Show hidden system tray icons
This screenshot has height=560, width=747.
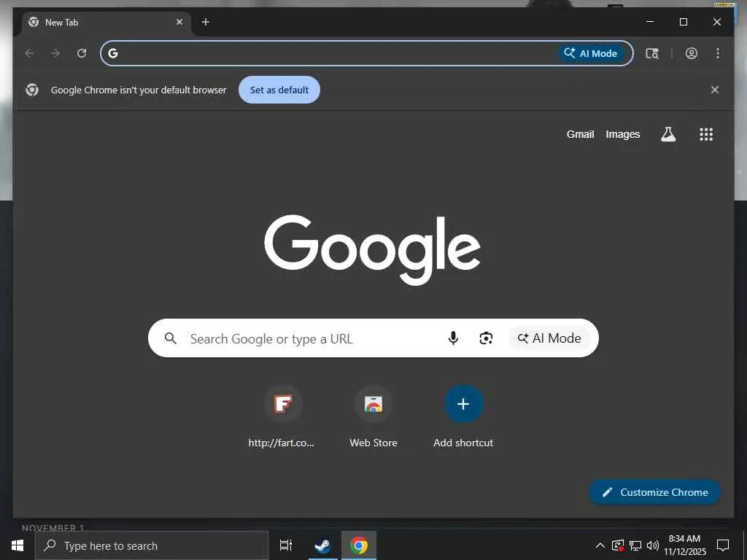point(600,545)
